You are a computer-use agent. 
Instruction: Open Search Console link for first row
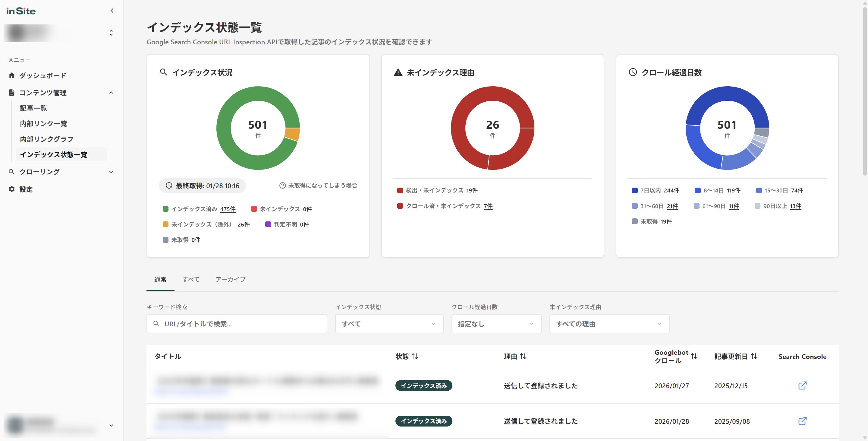click(802, 385)
